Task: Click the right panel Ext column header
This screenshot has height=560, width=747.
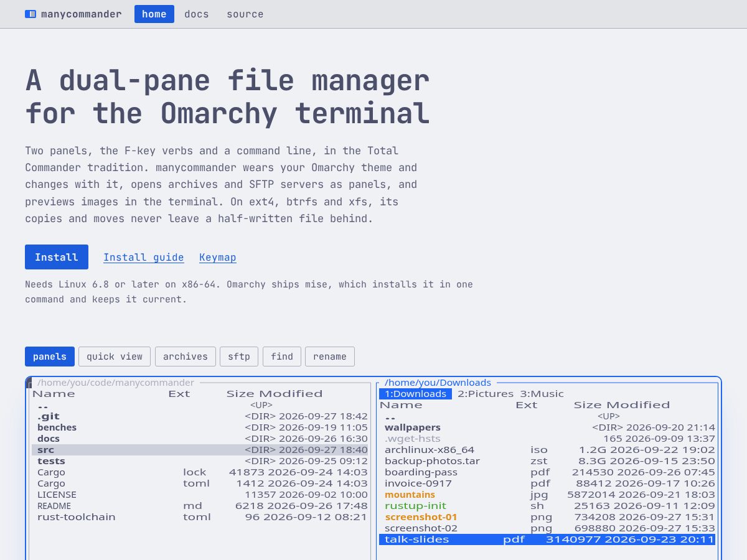Action: 526,405
